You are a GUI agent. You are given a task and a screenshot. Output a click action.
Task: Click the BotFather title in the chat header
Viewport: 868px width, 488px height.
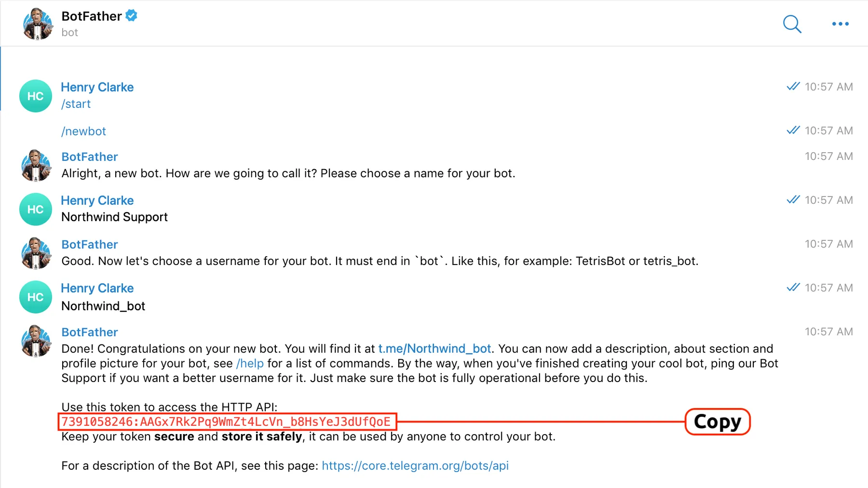(92, 16)
